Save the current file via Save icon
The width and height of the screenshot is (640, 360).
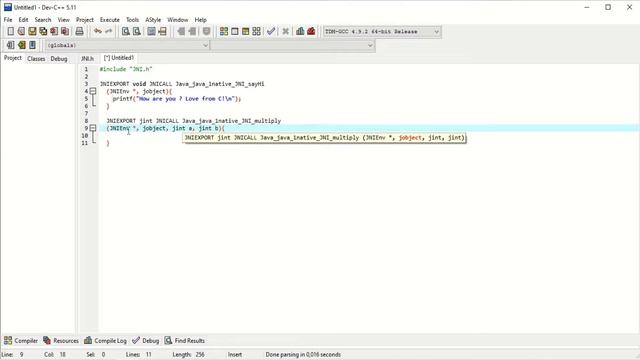tap(32, 31)
